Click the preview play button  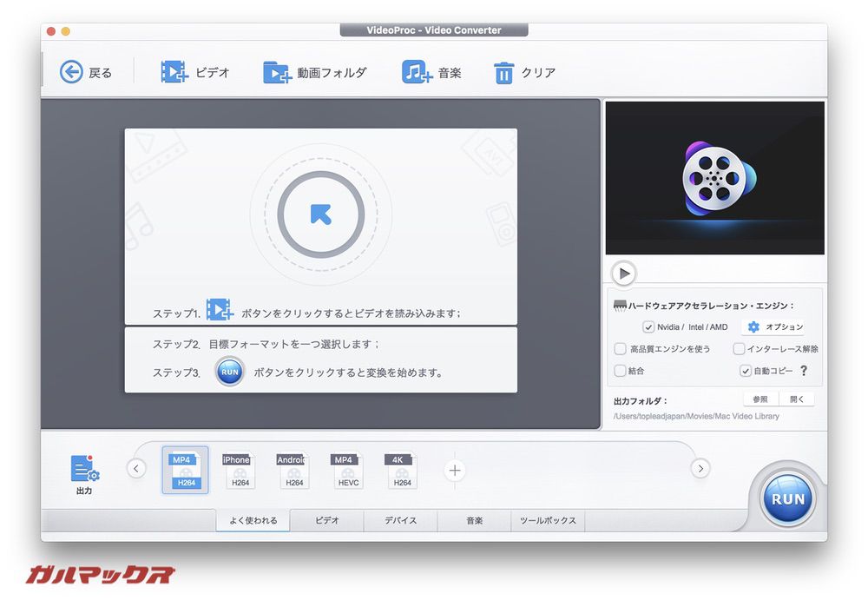click(623, 273)
